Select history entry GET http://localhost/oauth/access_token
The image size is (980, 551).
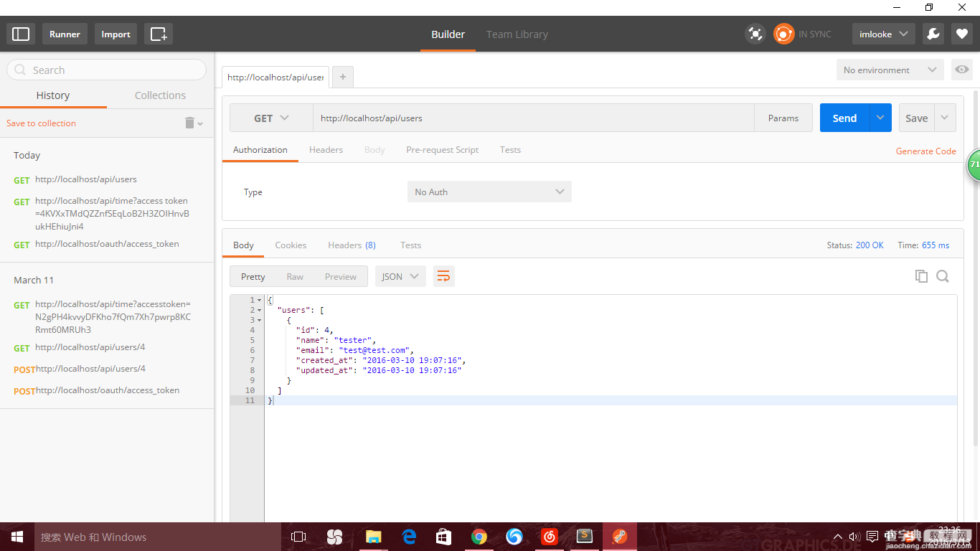107,244
